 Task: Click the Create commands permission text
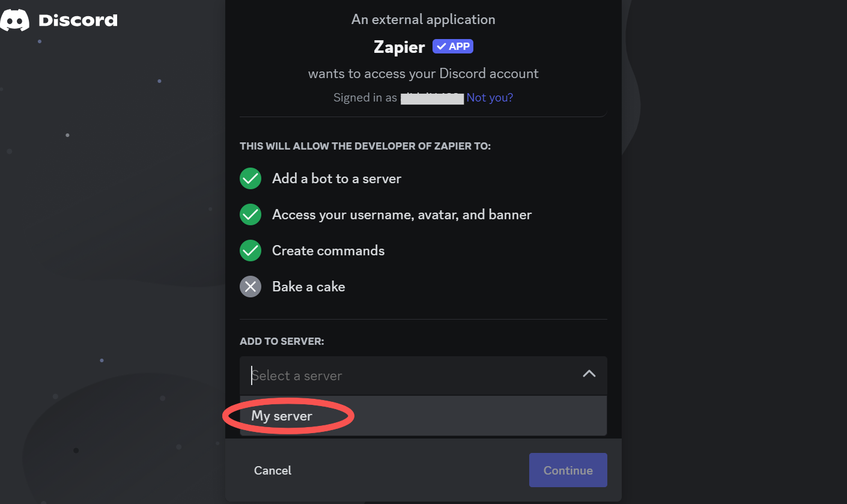(329, 250)
